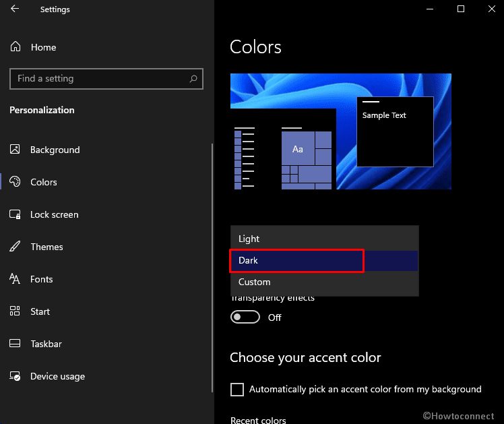Click the Taskbar icon in sidebar
This screenshot has width=504, height=424.
click(15, 344)
